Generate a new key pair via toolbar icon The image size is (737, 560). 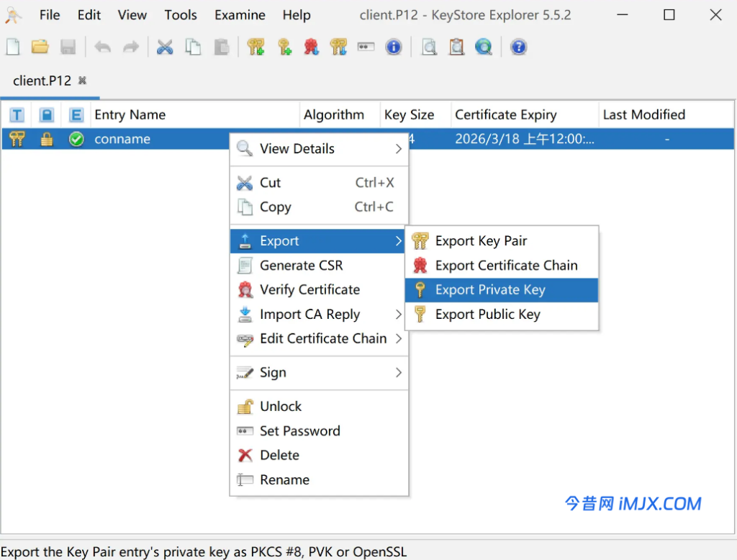256,47
